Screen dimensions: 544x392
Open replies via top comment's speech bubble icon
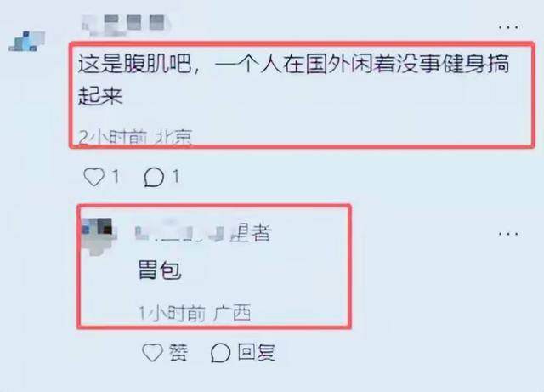(154, 177)
